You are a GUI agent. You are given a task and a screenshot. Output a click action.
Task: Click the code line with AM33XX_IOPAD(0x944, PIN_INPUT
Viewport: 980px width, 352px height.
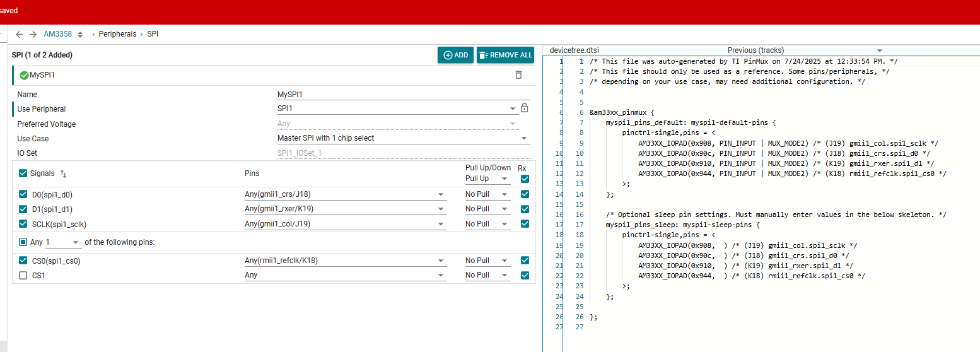coord(792,173)
